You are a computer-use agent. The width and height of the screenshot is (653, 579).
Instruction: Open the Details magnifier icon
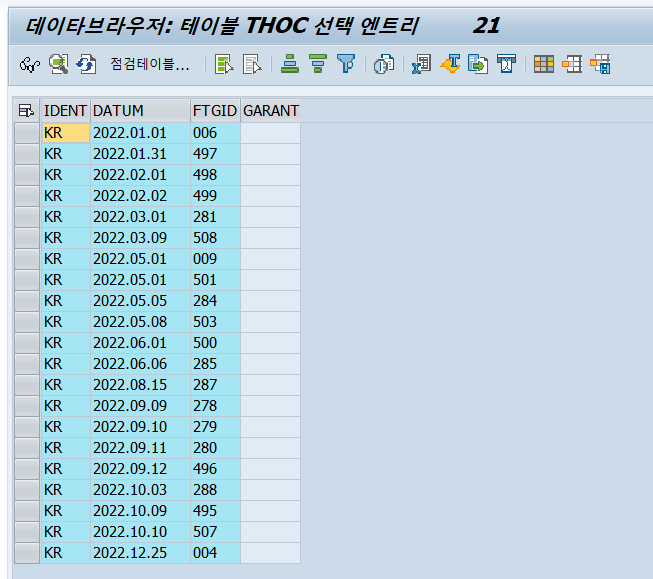[x=59, y=64]
